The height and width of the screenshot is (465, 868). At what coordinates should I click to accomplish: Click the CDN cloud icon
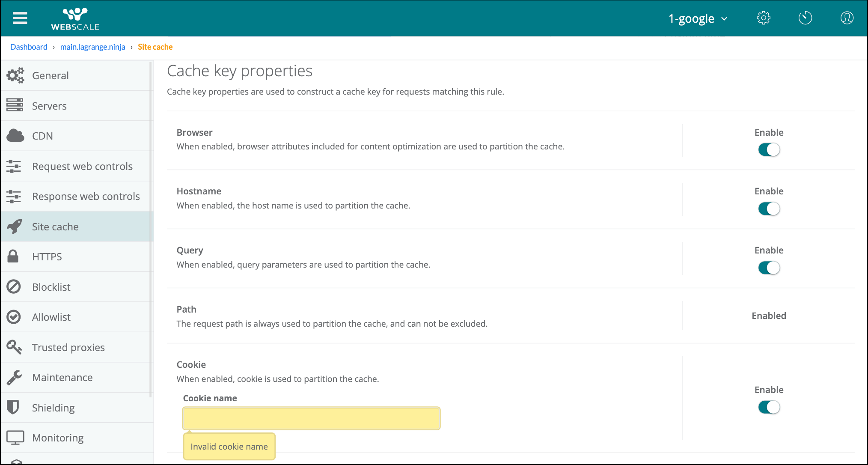pyautogui.click(x=15, y=135)
